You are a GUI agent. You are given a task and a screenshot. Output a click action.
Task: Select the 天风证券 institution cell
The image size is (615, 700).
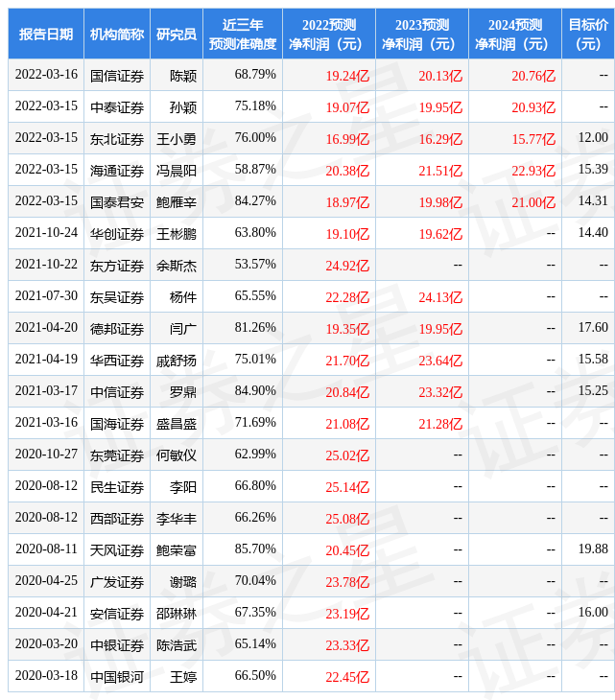[x=117, y=550]
